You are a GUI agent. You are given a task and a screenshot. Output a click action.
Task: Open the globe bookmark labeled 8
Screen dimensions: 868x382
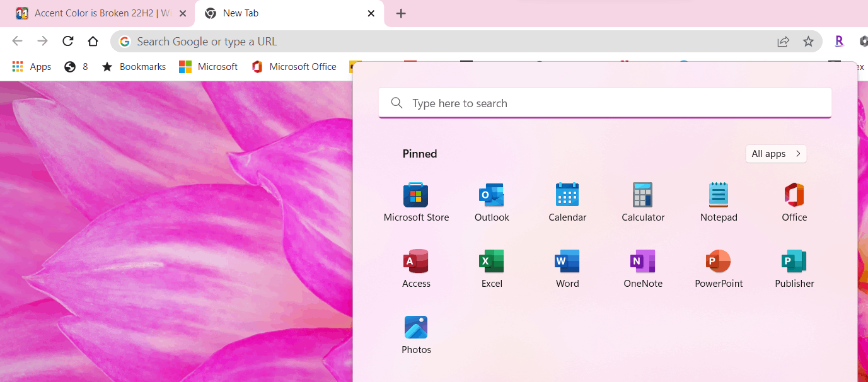76,67
